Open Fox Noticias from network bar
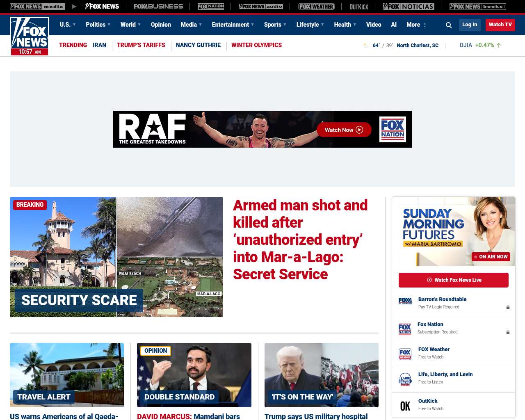 click(x=409, y=7)
